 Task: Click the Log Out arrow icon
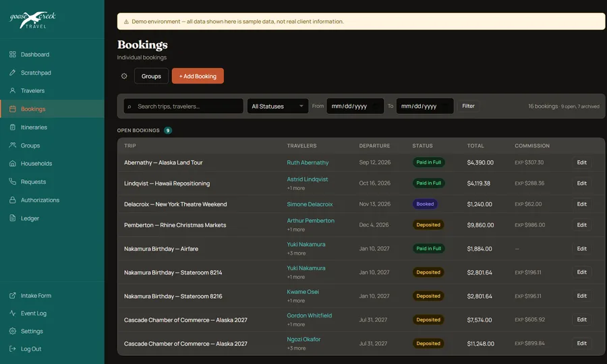13,349
